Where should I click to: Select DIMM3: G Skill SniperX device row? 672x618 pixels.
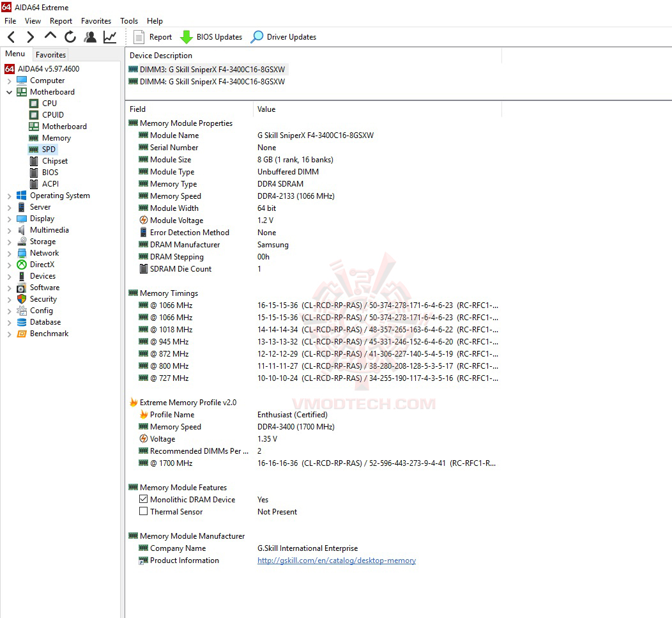point(208,70)
